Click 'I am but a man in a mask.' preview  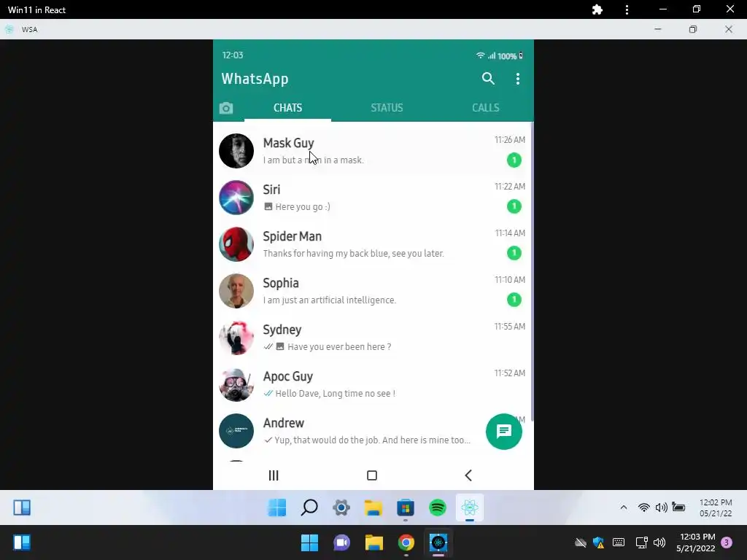tap(314, 160)
